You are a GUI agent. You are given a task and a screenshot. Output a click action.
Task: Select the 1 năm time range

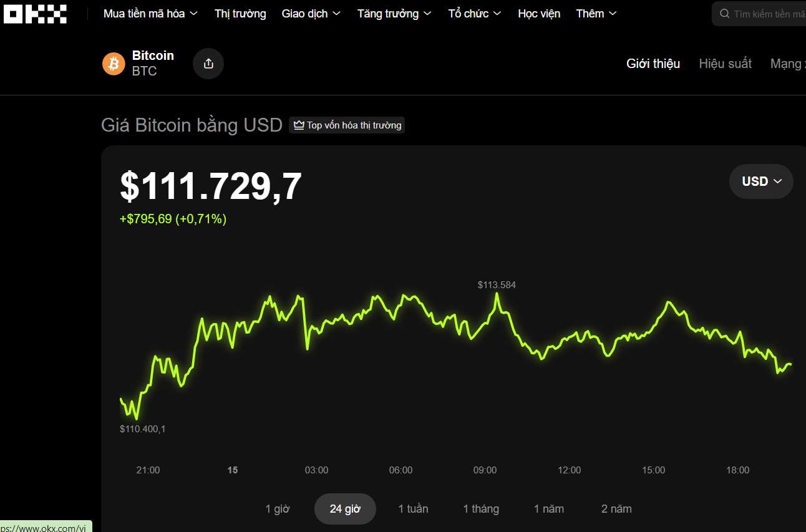coord(549,509)
